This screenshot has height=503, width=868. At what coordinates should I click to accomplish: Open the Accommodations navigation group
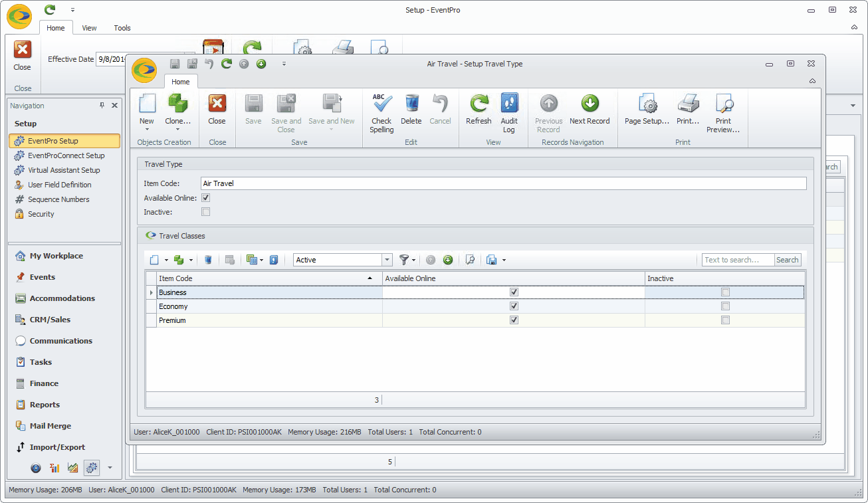pos(64,298)
